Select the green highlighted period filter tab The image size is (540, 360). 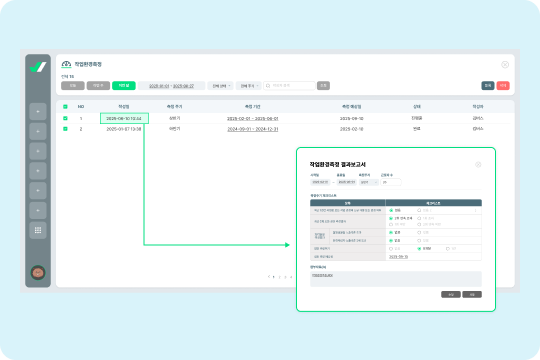[x=124, y=85]
